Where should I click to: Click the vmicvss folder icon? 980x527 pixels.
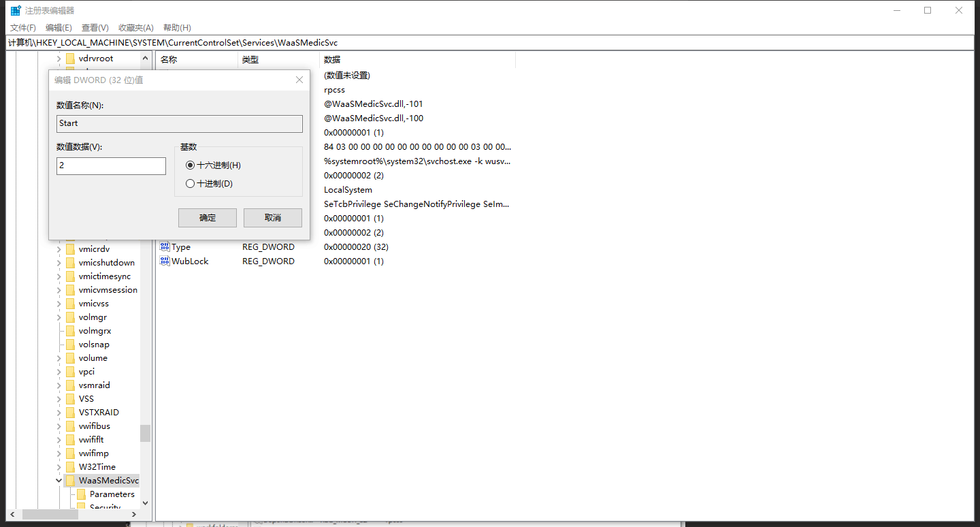pos(70,304)
